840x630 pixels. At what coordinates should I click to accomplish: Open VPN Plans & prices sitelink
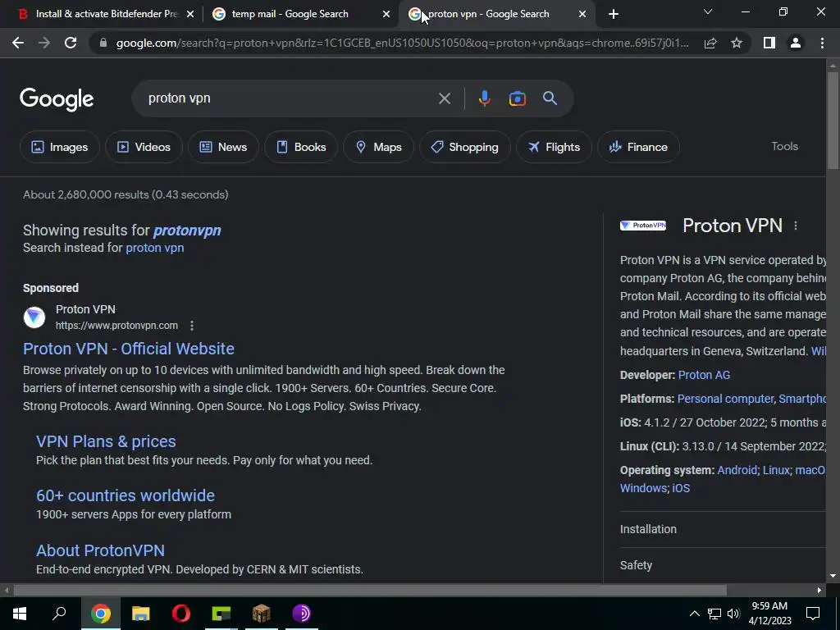click(106, 441)
